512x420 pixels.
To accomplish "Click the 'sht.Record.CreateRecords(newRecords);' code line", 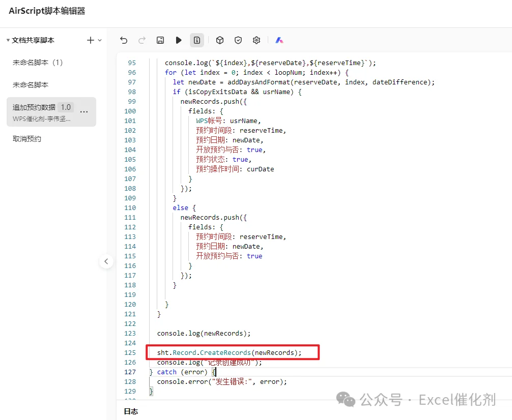I will tap(229, 352).
